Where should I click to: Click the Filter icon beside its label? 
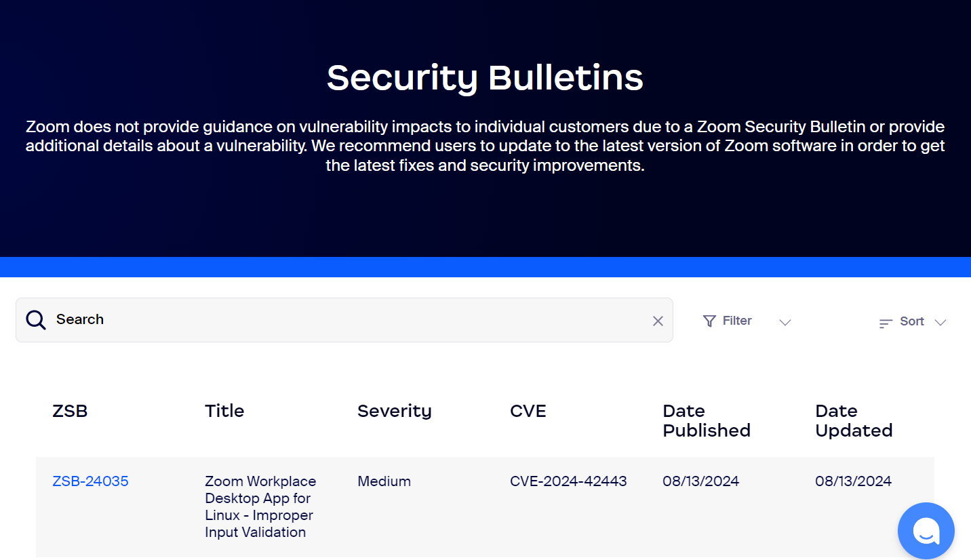click(x=709, y=321)
